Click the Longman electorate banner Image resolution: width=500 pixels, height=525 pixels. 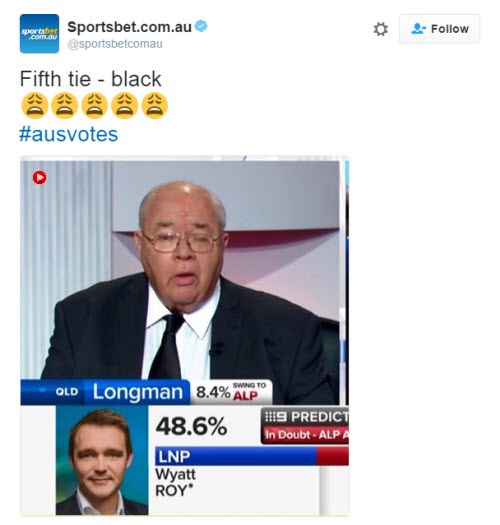[137, 392]
